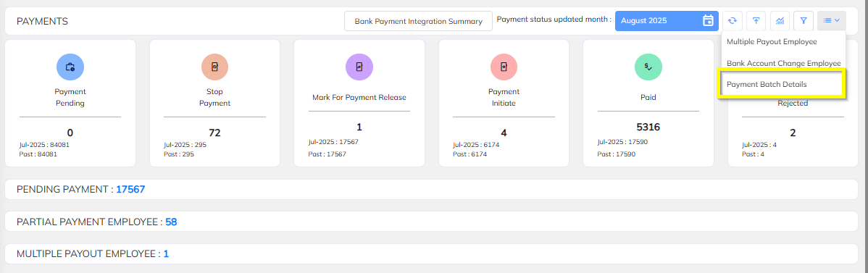Image resolution: width=868 pixels, height=273 pixels.
Task: Click the refresh sync icon button
Action: point(733,21)
